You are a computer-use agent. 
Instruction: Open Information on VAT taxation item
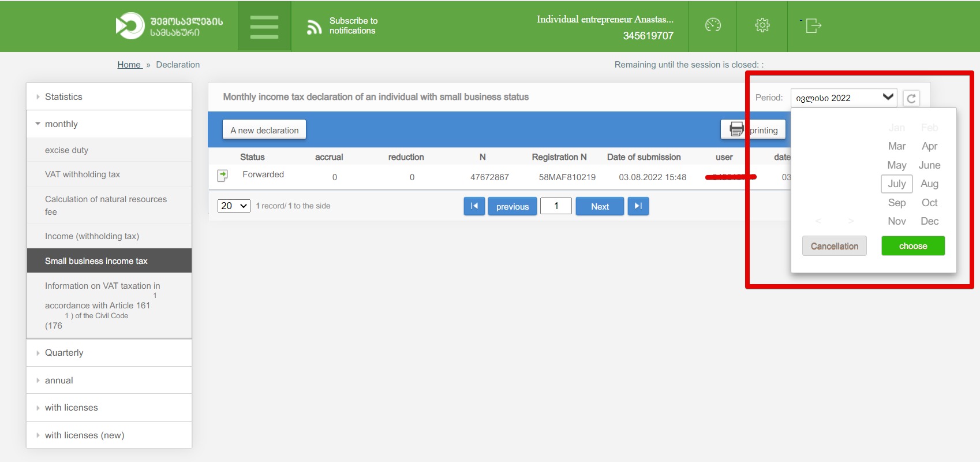pyautogui.click(x=109, y=305)
